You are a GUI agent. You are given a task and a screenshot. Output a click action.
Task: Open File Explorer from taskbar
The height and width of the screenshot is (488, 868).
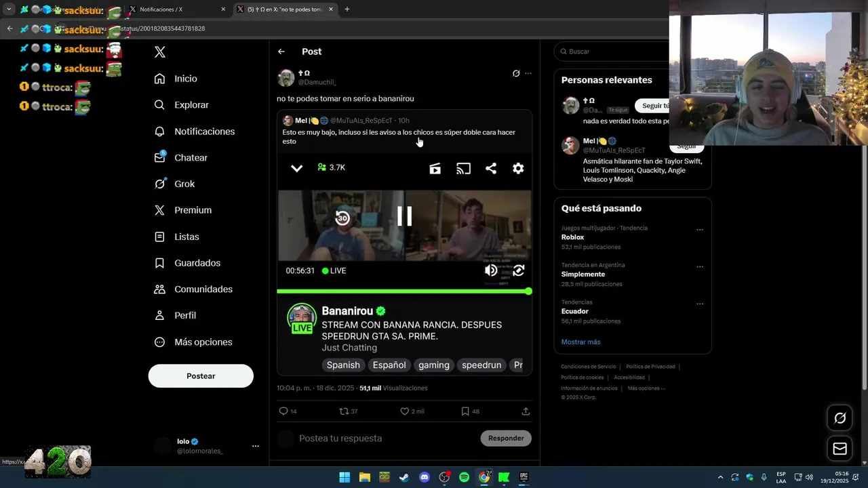click(365, 477)
